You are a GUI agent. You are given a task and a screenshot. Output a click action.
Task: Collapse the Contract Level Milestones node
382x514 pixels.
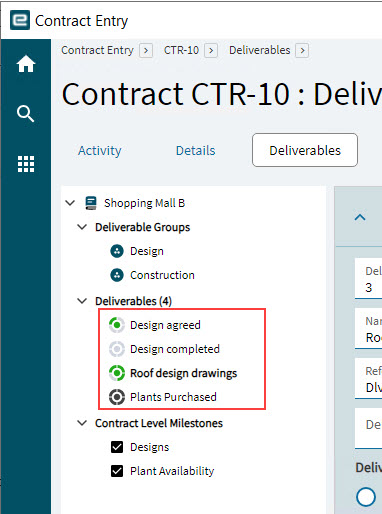pos(82,423)
